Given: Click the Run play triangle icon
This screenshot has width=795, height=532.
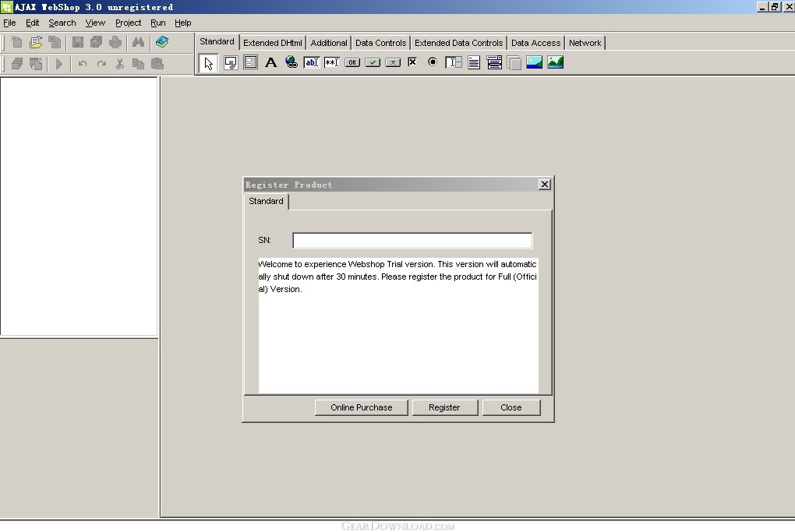Looking at the screenshot, I should [x=58, y=64].
